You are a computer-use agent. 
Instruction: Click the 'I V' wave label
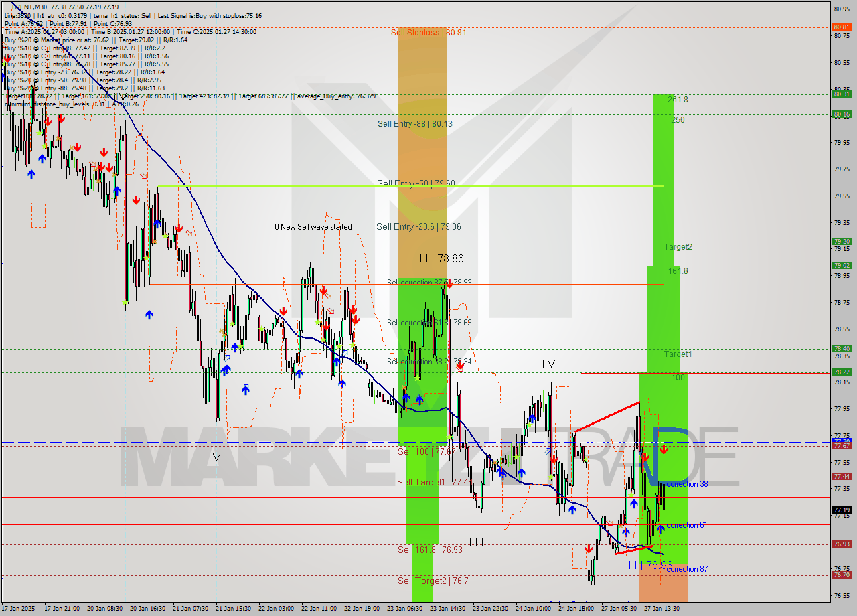pos(548,363)
